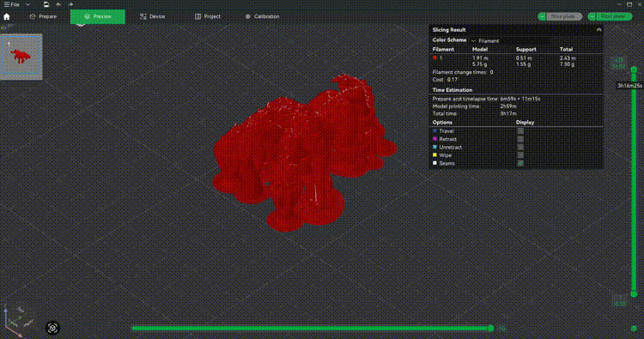Disable the Seams display checkbox
The width and height of the screenshot is (644, 339).
[x=520, y=163]
